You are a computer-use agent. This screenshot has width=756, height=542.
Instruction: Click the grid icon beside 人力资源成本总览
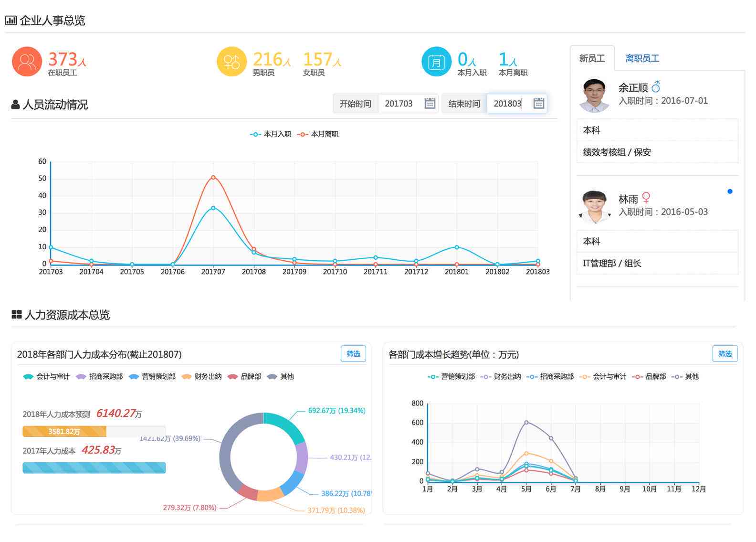[x=17, y=315]
